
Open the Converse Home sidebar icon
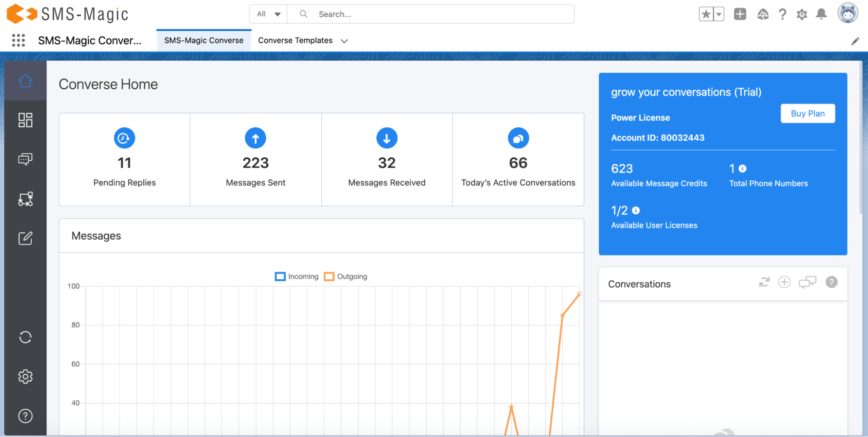coord(25,81)
